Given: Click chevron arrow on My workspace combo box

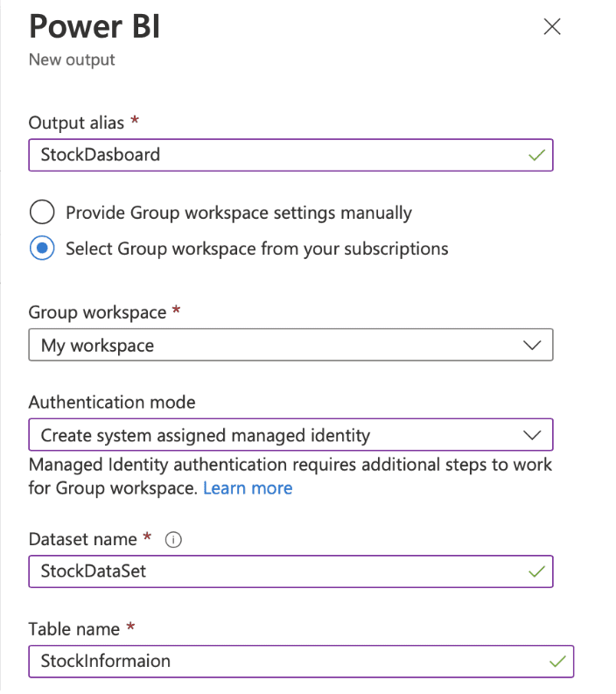Looking at the screenshot, I should pyautogui.click(x=531, y=345).
